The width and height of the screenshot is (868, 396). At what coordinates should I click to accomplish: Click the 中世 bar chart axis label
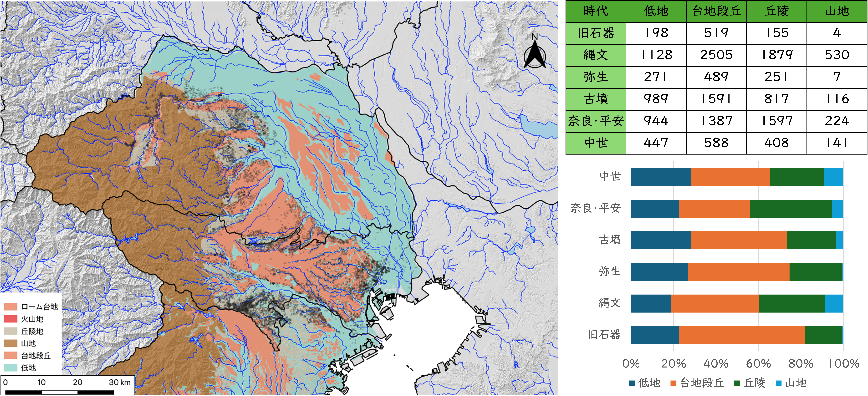click(x=610, y=176)
